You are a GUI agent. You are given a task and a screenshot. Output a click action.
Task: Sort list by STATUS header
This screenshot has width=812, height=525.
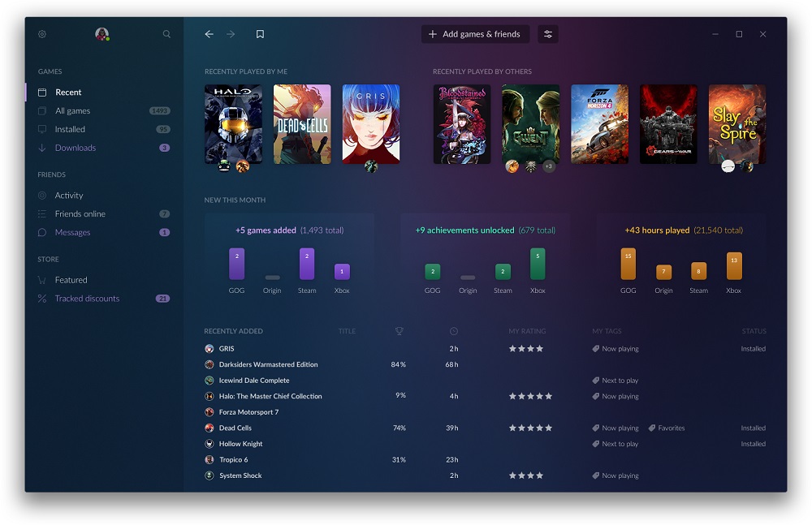754,331
